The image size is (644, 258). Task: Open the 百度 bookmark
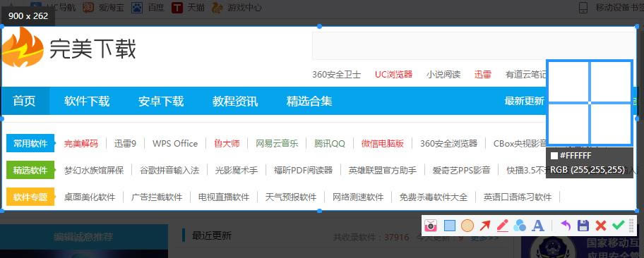point(147,7)
